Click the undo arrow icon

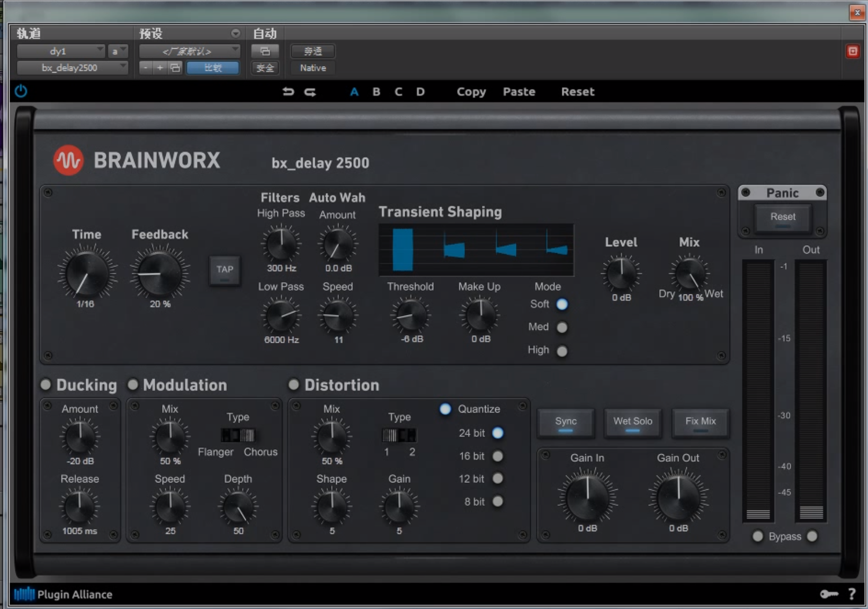point(288,92)
